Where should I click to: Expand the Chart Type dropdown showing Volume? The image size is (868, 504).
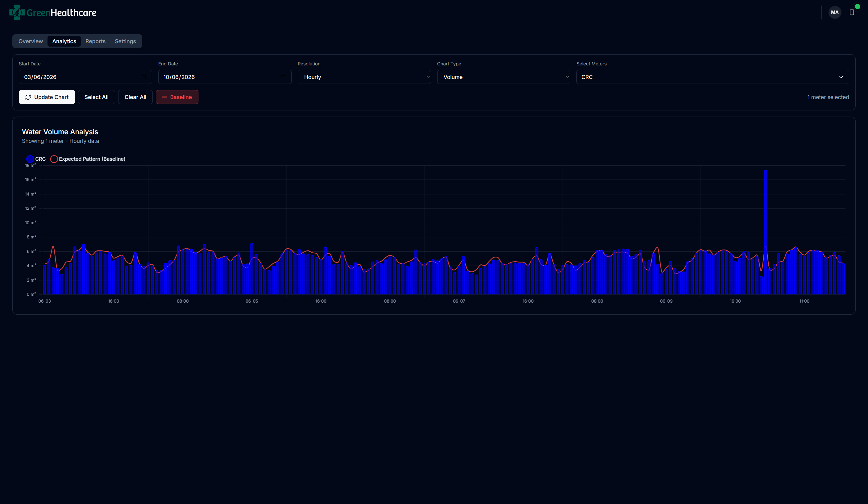pyautogui.click(x=503, y=77)
